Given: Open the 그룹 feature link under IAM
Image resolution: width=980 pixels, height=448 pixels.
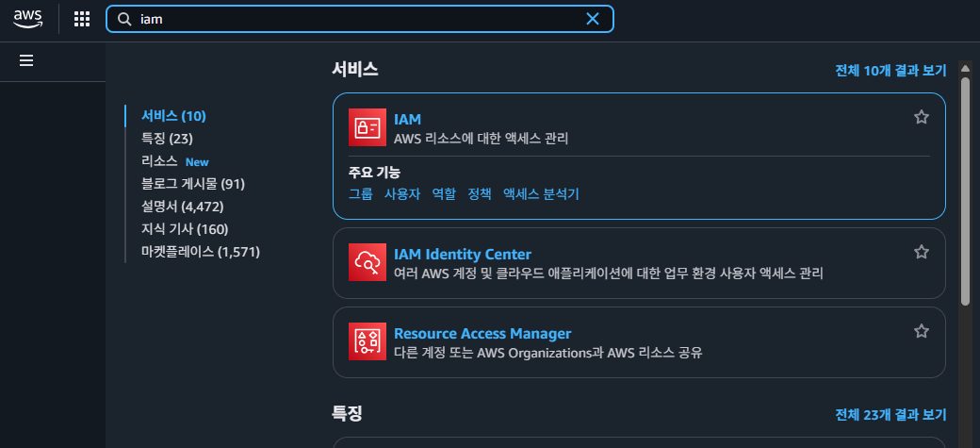Looking at the screenshot, I should pos(360,194).
